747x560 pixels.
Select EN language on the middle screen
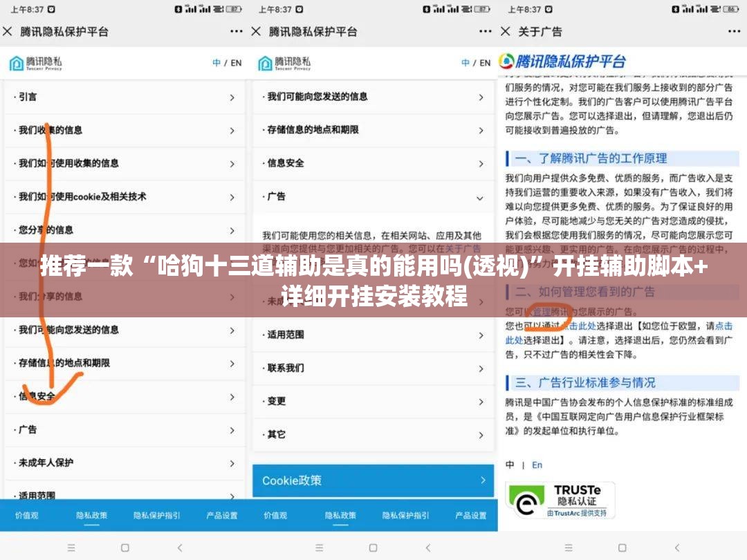pos(485,63)
